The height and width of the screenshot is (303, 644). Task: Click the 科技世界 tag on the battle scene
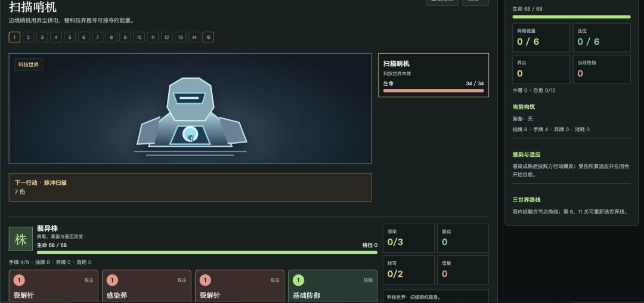[29, 64]
